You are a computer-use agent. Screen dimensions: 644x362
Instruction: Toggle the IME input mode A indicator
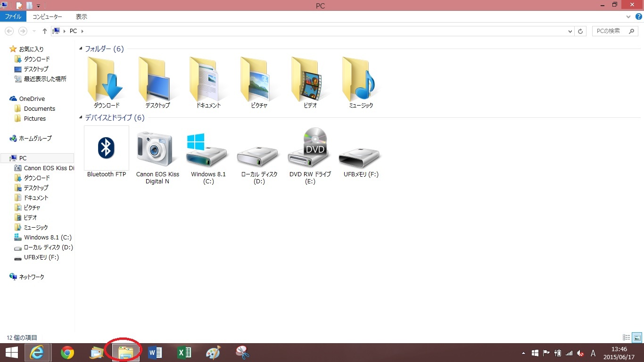(x=593, y=353)
